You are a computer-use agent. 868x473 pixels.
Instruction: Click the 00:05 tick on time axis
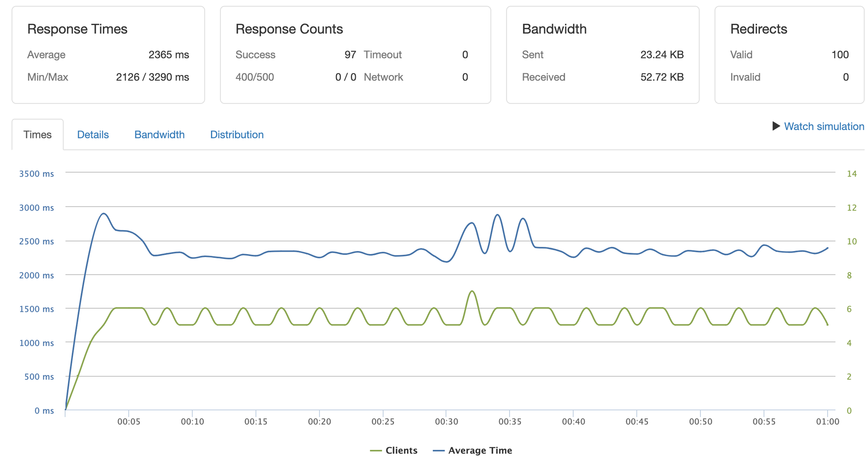(x=128, y=421)
